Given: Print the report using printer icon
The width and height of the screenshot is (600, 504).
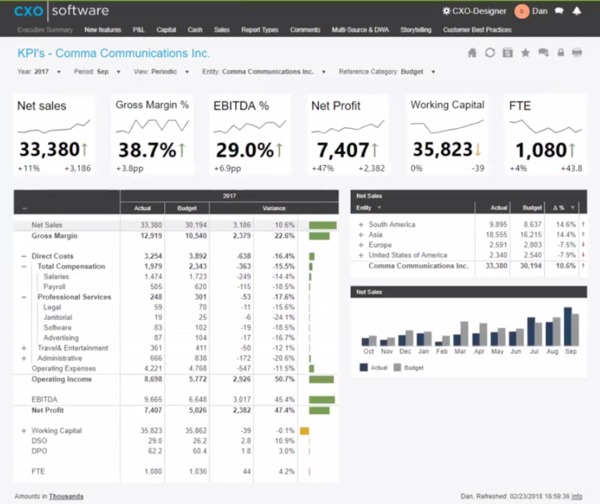Looking at the screenshot, I should 577,53.
